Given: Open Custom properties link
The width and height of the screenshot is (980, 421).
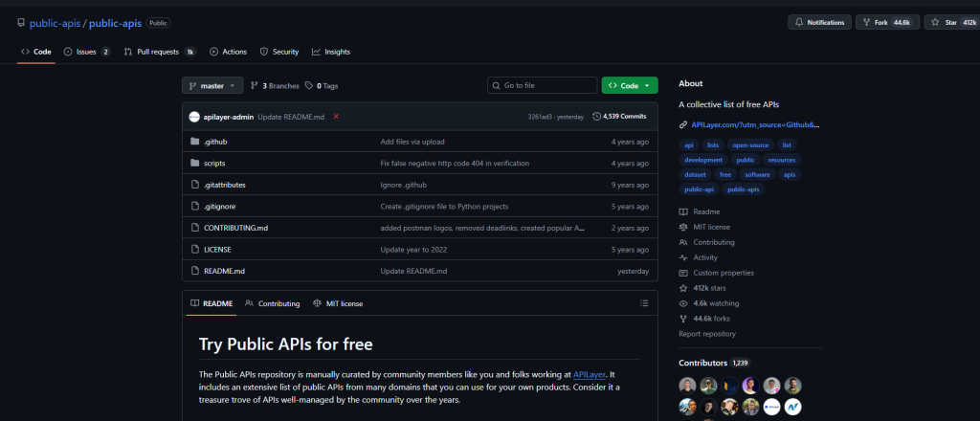Looking at the screenshot, I should (x=716, y=273).
